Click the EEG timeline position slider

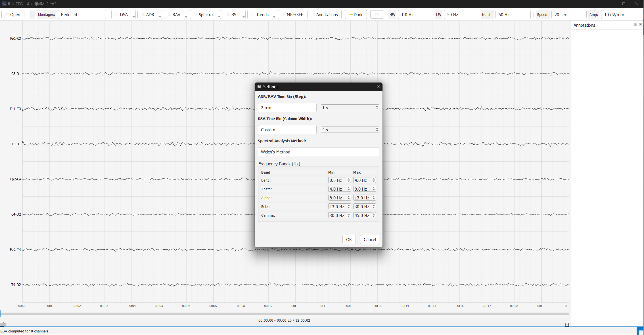click(284, 314)
